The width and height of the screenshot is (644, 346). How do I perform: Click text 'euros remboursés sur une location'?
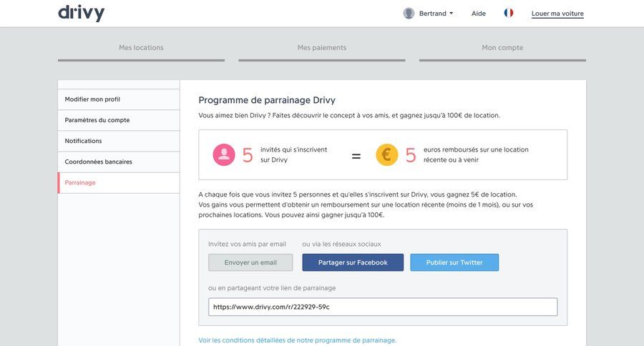[476, 150]
